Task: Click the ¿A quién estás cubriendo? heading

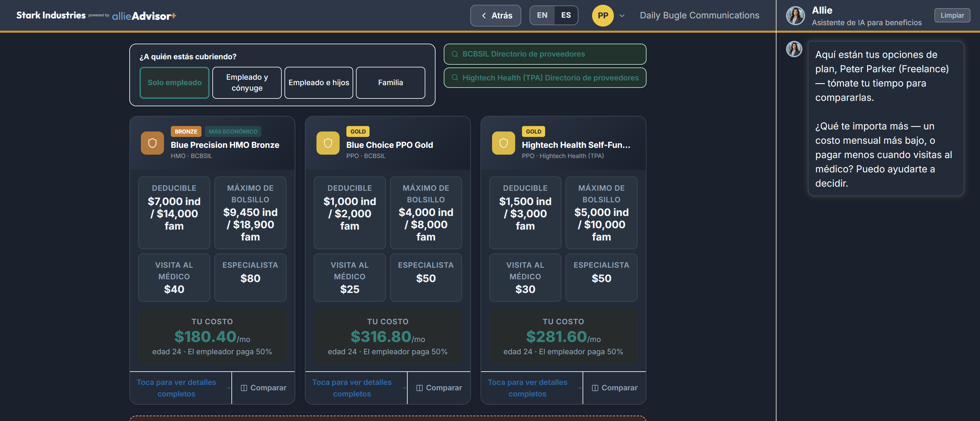Action: click(188, 57)
